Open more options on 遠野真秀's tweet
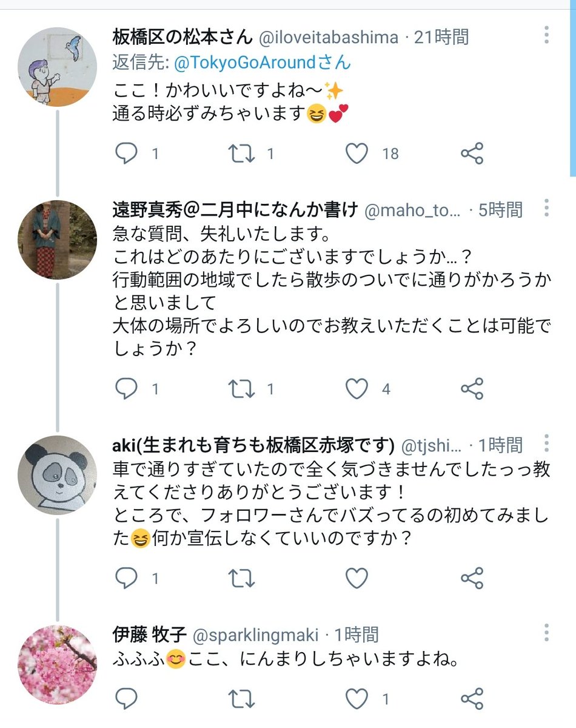The image size is (576, 728). pos(546,208)
